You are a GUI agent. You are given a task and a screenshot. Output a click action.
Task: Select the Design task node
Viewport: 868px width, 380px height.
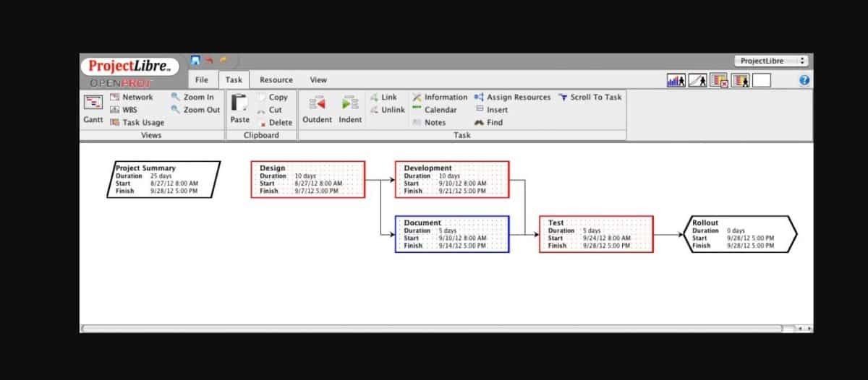click(308, 179)
